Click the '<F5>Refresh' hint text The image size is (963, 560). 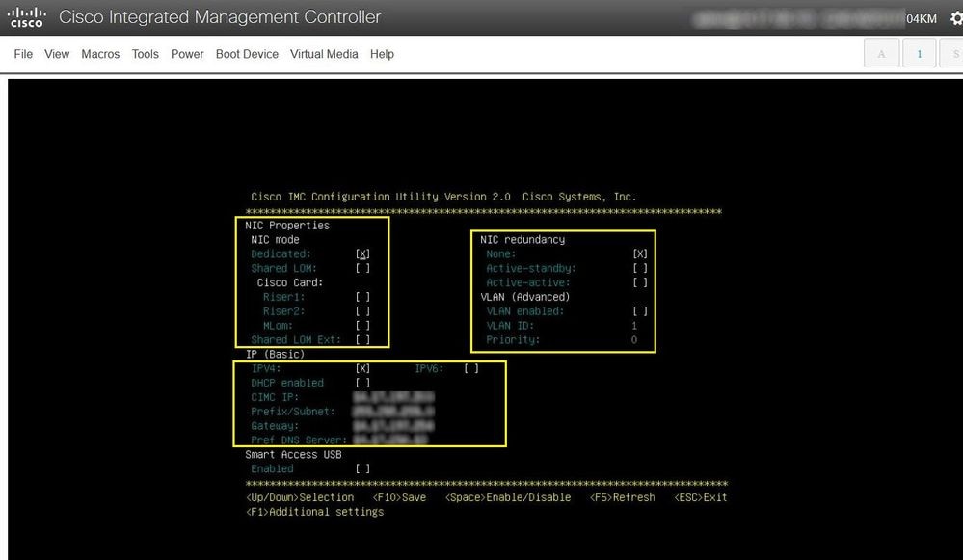622,497
